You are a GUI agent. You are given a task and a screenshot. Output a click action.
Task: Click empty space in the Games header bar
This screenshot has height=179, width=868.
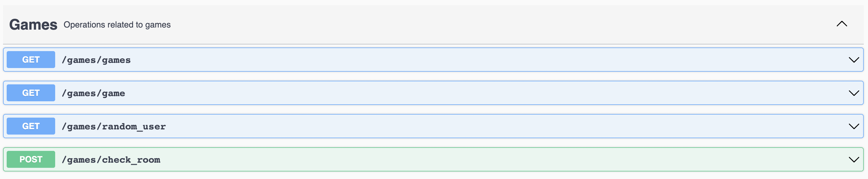pos(472,24)
